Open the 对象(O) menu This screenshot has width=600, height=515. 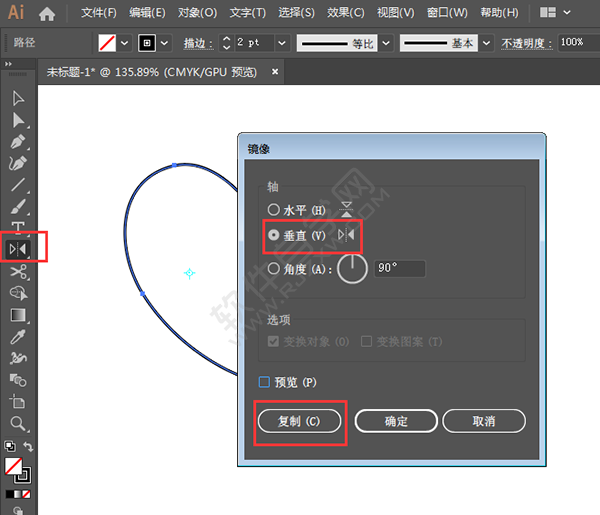point(196,13)
